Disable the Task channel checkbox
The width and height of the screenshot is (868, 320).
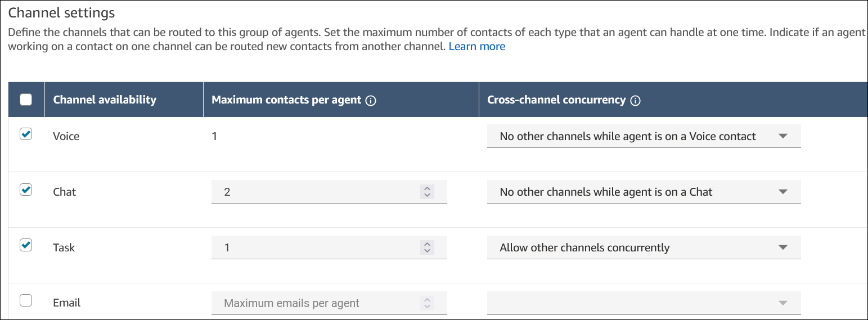tap(26, 245)
